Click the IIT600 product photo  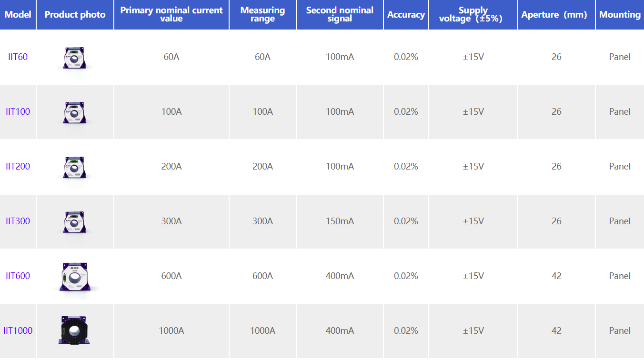75,277
